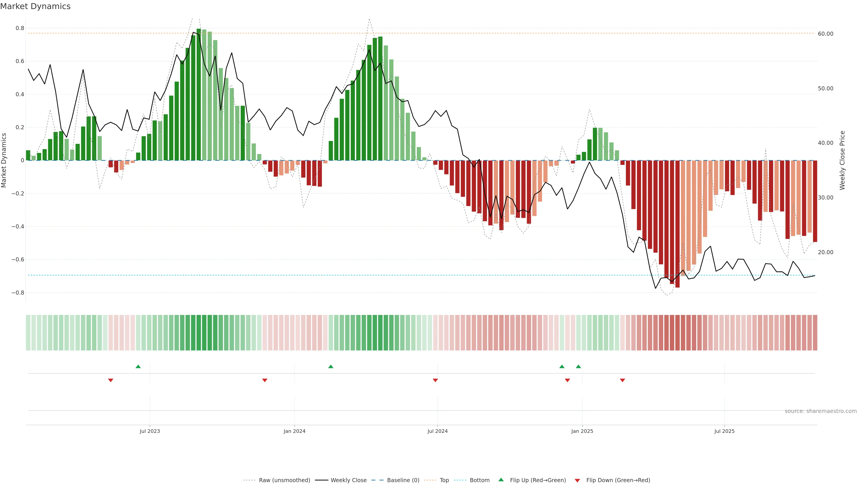
Task: Click the Jan 2025 x-axis label
Action: tap(582, 431)
